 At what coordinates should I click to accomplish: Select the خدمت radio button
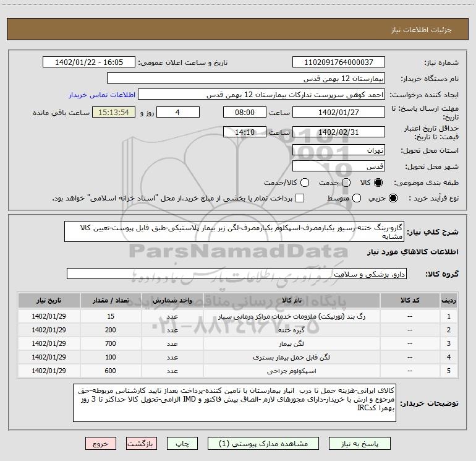[346, 183]
